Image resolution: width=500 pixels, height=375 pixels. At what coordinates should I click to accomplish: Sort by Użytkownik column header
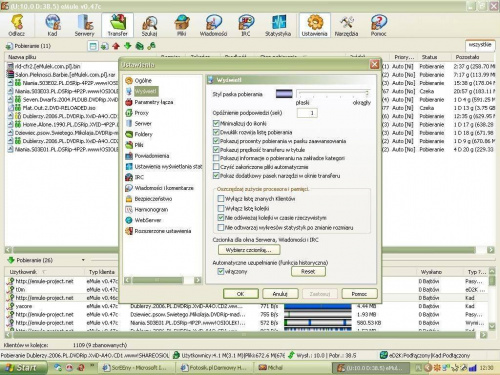click(45, 272)
